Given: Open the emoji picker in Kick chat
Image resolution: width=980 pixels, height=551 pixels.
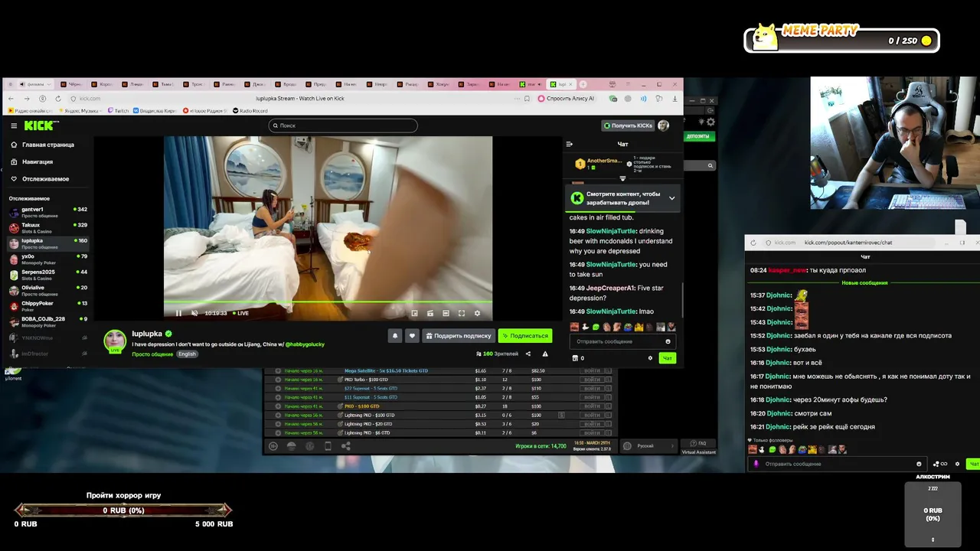Looking at the screenshot, I should pyautogui.click(x=668, y=341).
